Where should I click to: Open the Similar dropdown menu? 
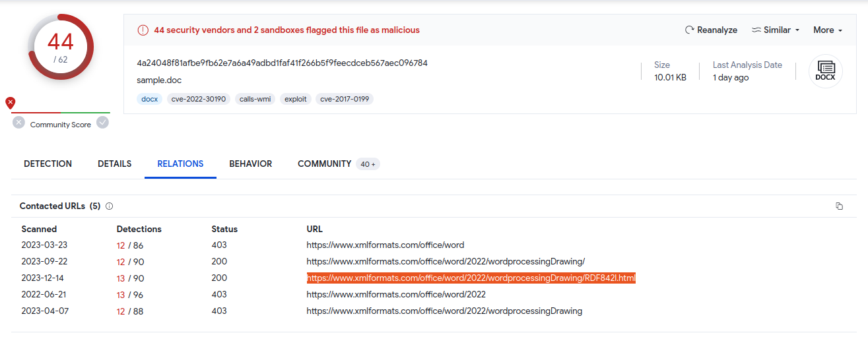(x=776, y=30)
